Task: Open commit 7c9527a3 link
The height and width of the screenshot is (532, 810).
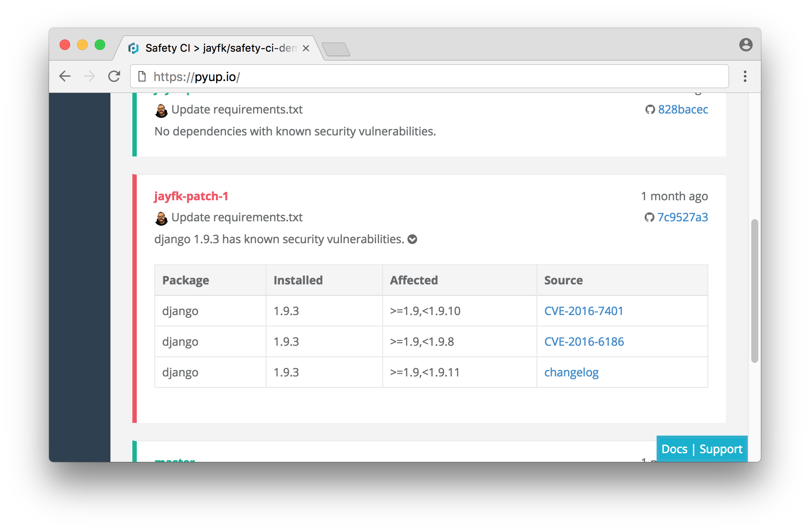Action: [682, 217]
